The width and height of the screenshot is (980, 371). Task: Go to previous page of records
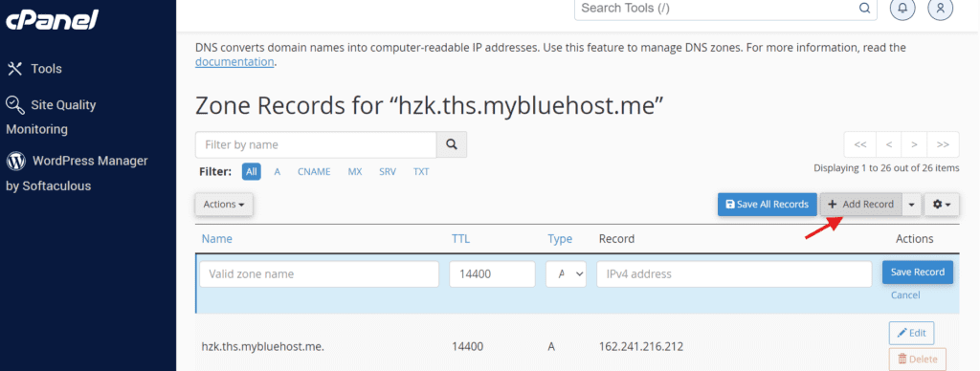(x=889, y=144)
